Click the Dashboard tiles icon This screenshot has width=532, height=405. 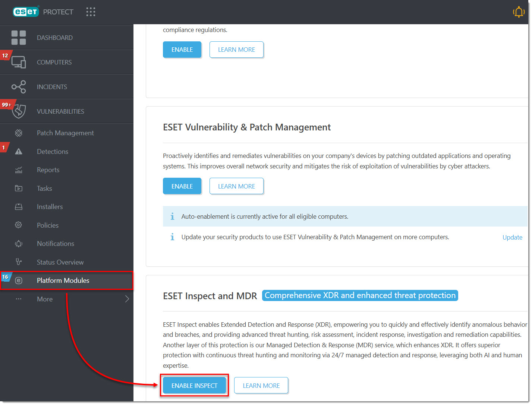(x=19, y=38)
